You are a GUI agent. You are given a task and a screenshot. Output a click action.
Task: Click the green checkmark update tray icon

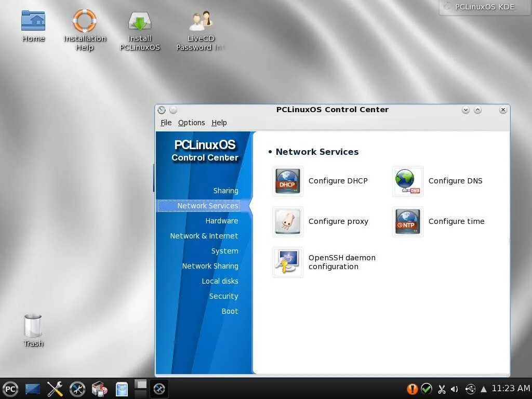[x=427, y=389]
